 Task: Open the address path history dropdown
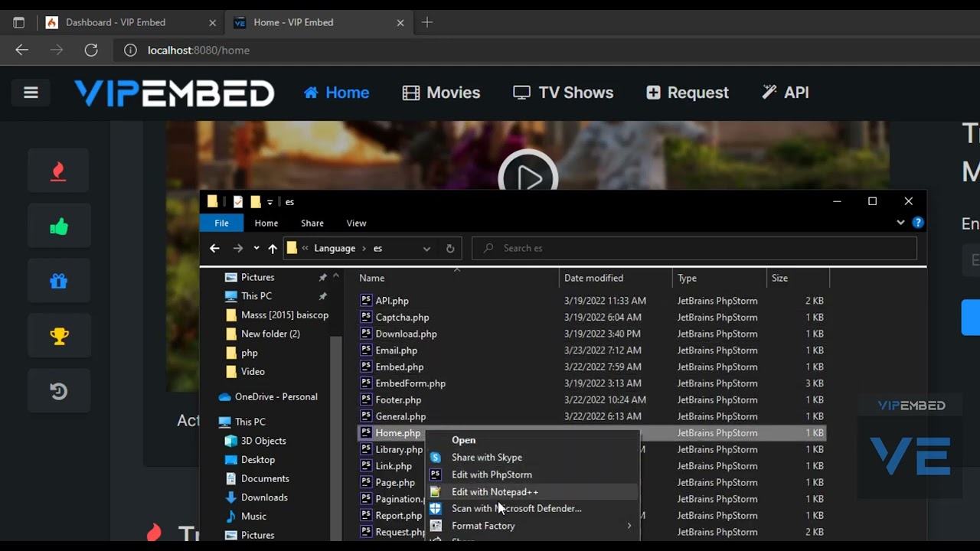426,248
